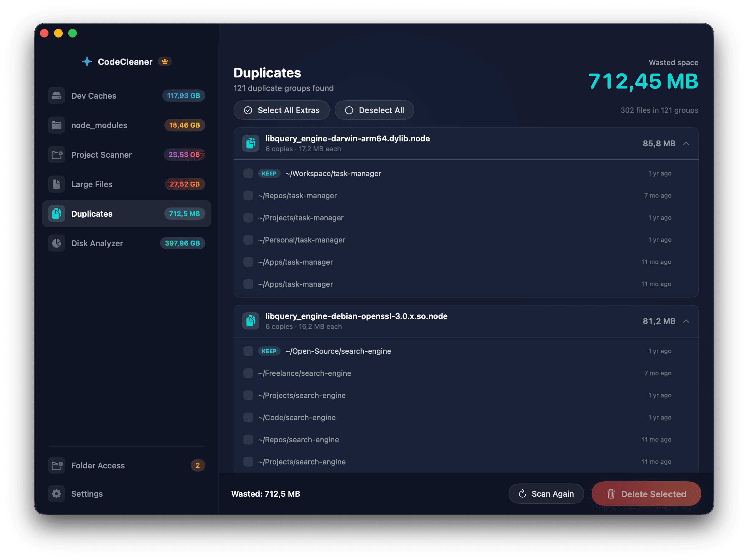The image size is (748, 560).
Task: Open Settings with the gear icon
Action: 57,494
